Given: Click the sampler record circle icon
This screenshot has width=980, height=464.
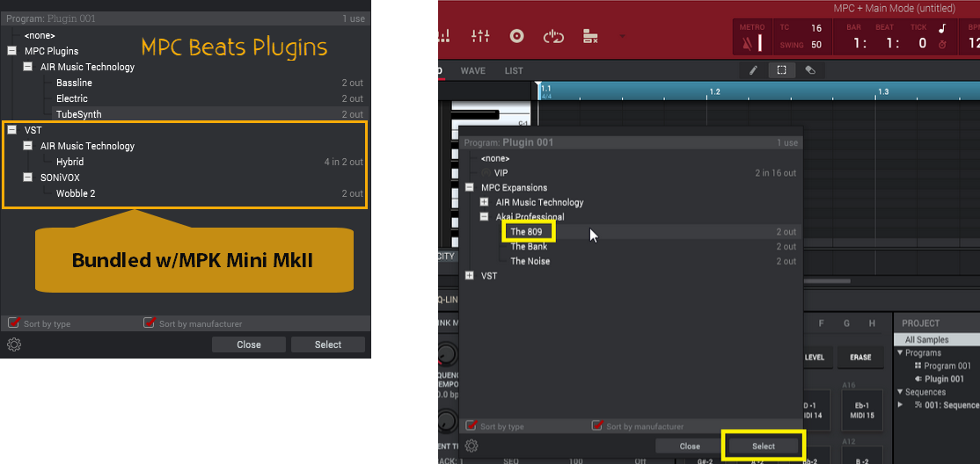Looking at the screenshot, I should 516,36.
